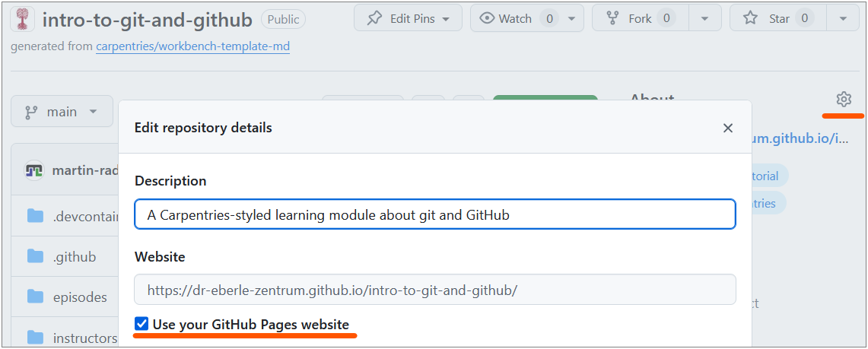Star the intro-to-git-and-github repository
Viewport: 868px width, 349px height.
point(777,18)
